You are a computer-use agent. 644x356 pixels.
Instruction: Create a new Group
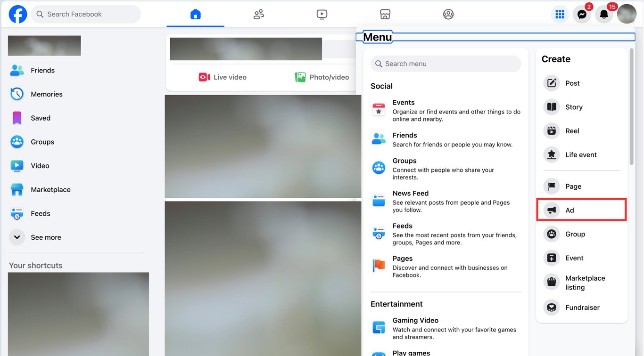point(582,234)
